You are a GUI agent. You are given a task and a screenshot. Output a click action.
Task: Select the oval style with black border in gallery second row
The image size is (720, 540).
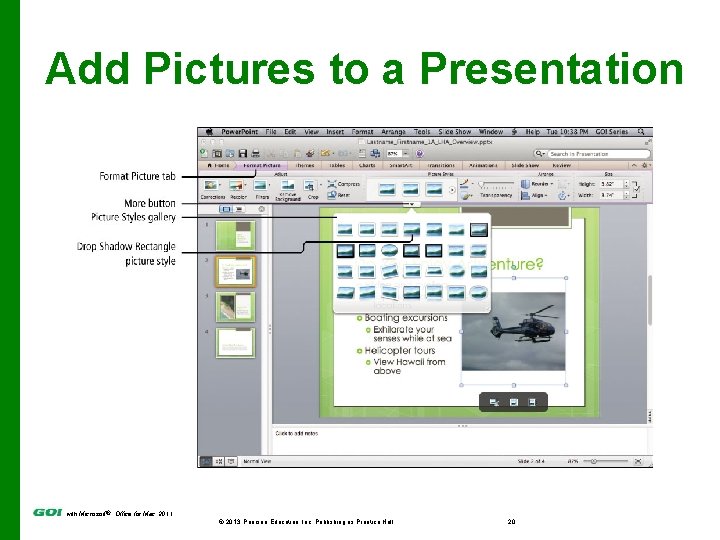[x=389, y=251]
